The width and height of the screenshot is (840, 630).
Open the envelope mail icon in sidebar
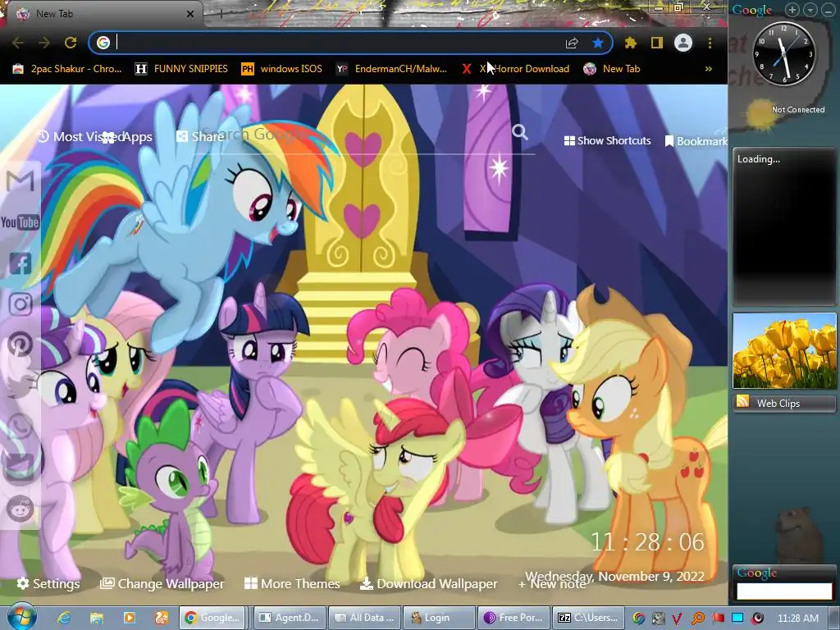point(21,467)
